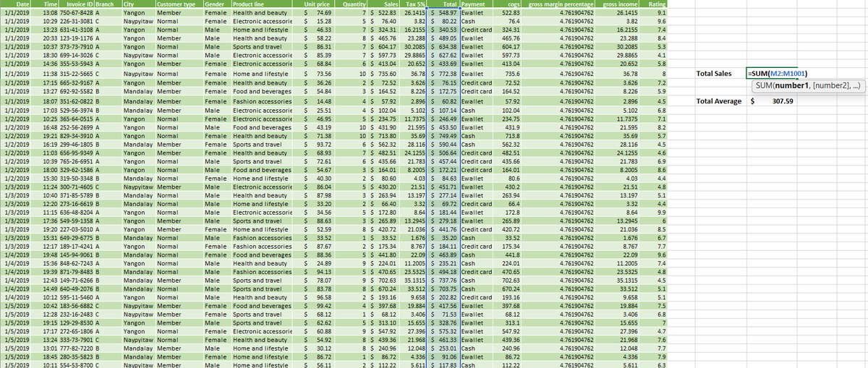Image resolution: width=868 pixels, height=368 pixels.
Task: Select the Payment column header
Action: [x=477, y=5]
